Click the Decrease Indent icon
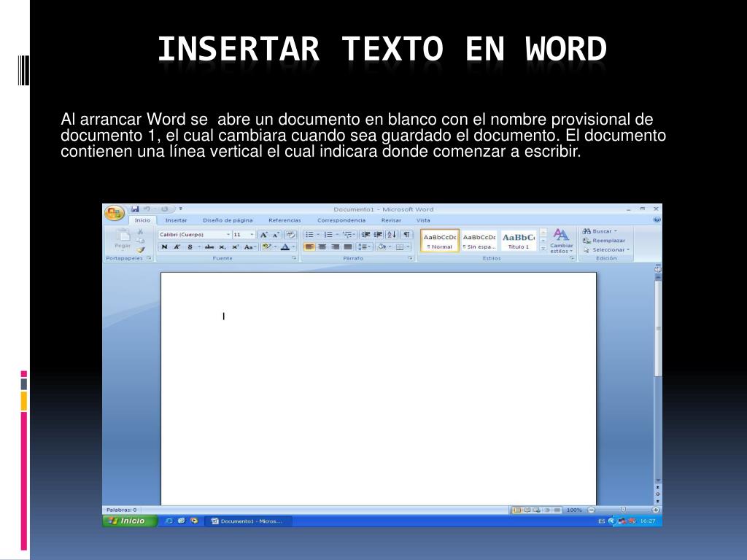This screenshot has height=560, width=747. pyautogui.click(x=365, y=234)
